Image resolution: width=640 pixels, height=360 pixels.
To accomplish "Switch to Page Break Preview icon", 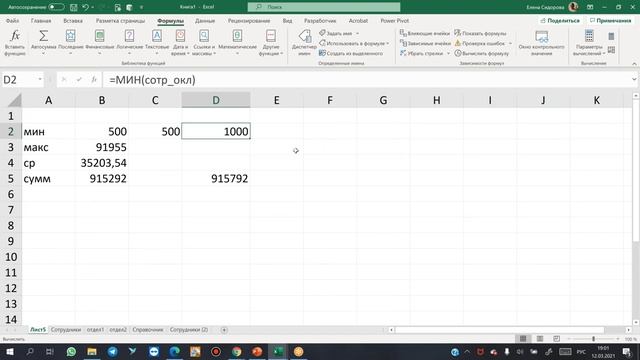I will pyautogui.click(x=556, y=339).
